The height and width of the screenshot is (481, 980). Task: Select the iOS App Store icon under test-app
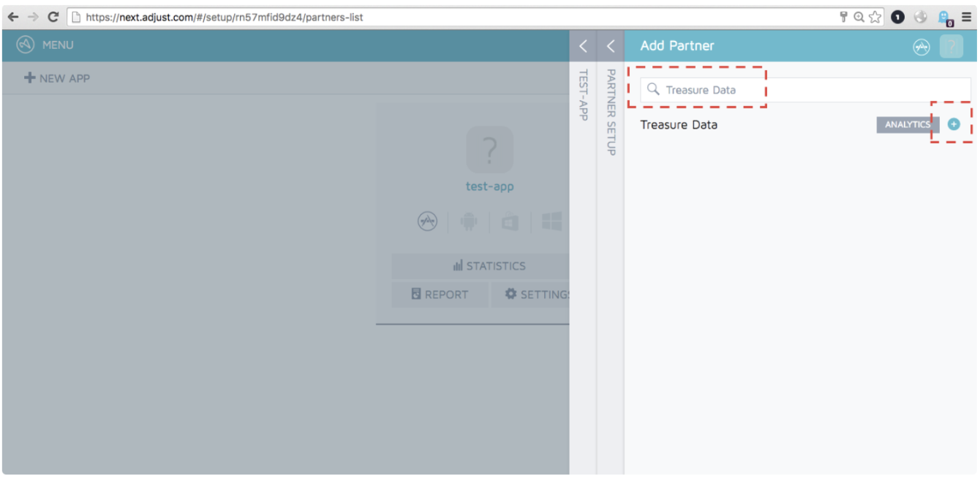pyautogui.click(x=427, y=221)
